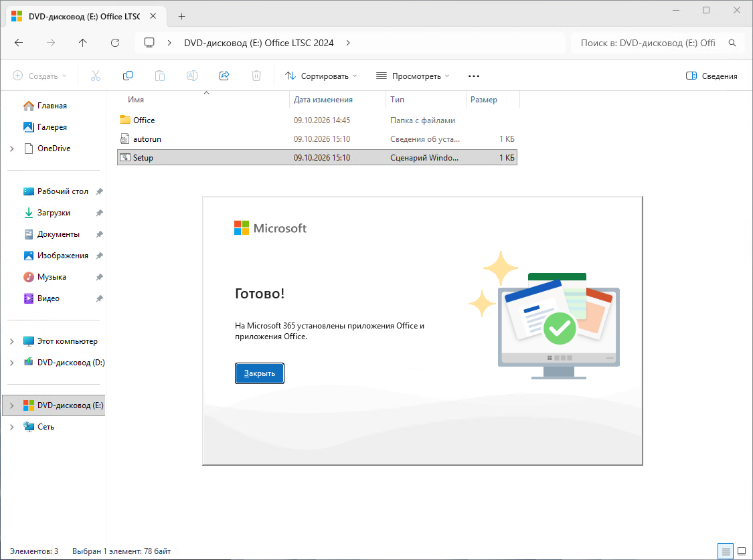Image resolution: width=753 pixels, height=560 pixels.
Task: Expand the Сеть tree node
Action: (12, 427)
